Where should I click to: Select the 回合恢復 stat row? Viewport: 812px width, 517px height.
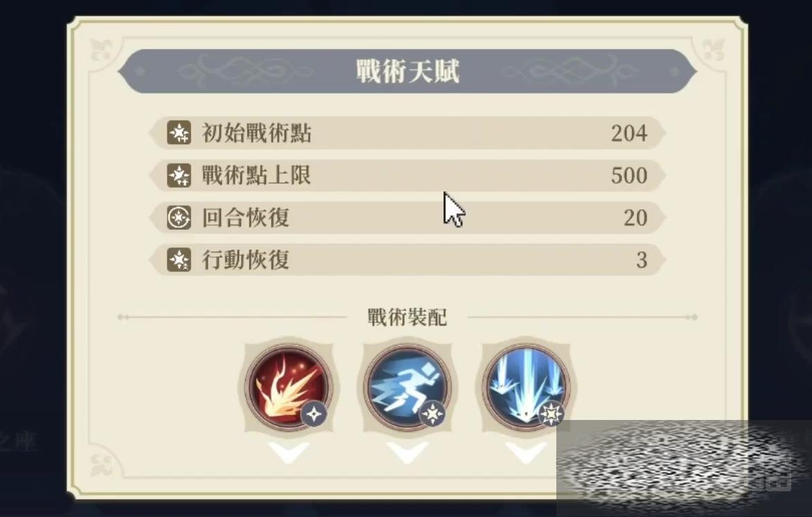tap(407, 218)
